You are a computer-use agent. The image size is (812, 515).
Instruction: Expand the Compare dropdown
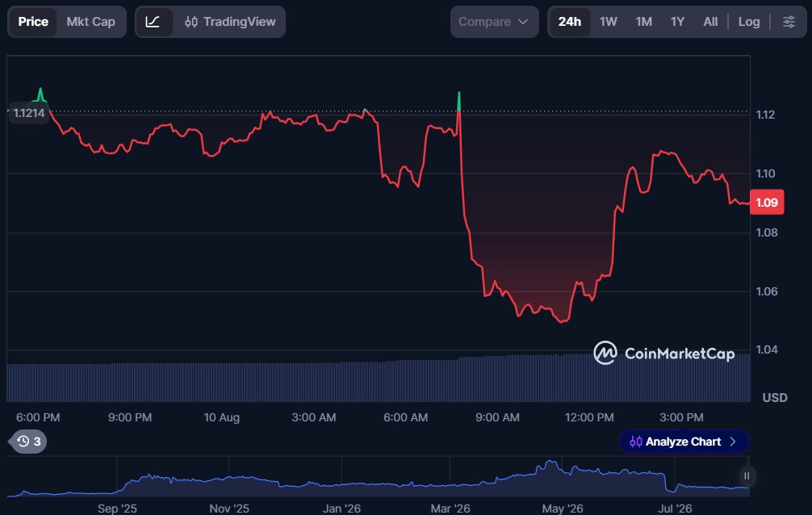coord(493,22)
